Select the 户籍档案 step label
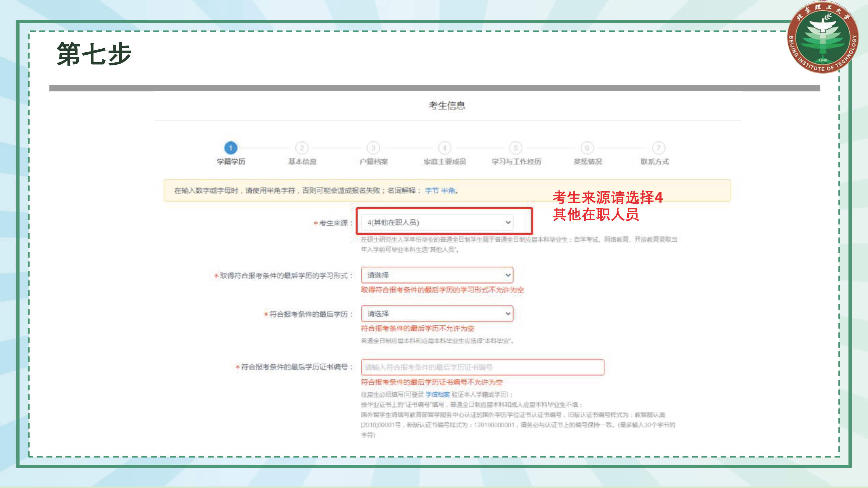The height and width of the screenshot is (488, 868). click(373, 162)
